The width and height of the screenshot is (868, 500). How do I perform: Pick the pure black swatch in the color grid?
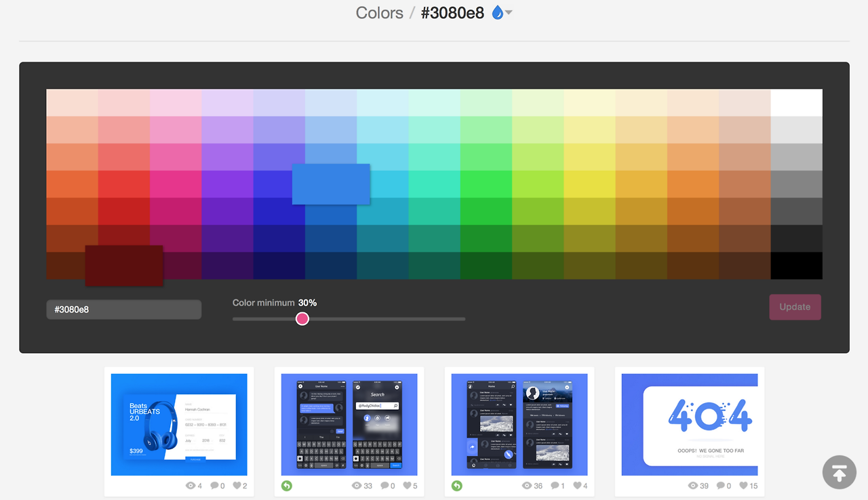click(x=796, y=265)
